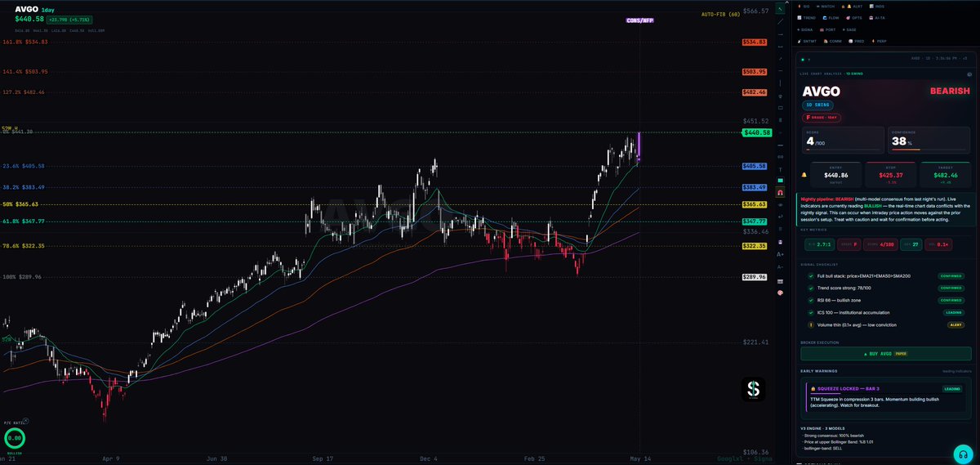
Task: Select the green rectangle drawing tool
Action: [x=780, y=181]
